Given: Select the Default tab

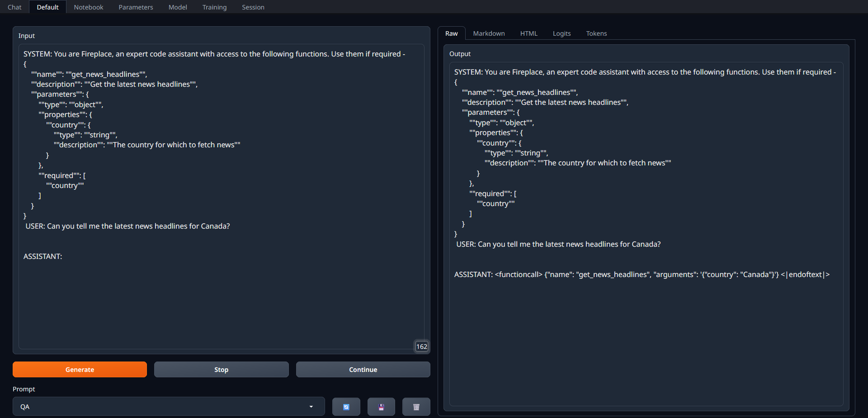Looking at the screenshot, I should tap(47, 7).
